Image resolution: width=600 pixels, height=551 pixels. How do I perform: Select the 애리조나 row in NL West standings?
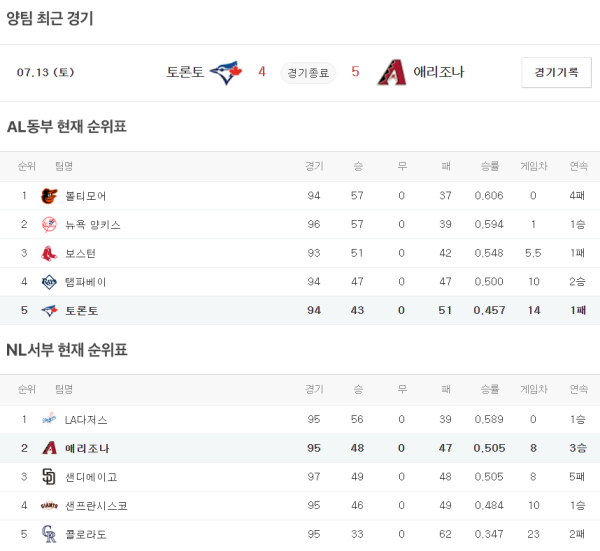pyautogui.click(x=300, y=448)
